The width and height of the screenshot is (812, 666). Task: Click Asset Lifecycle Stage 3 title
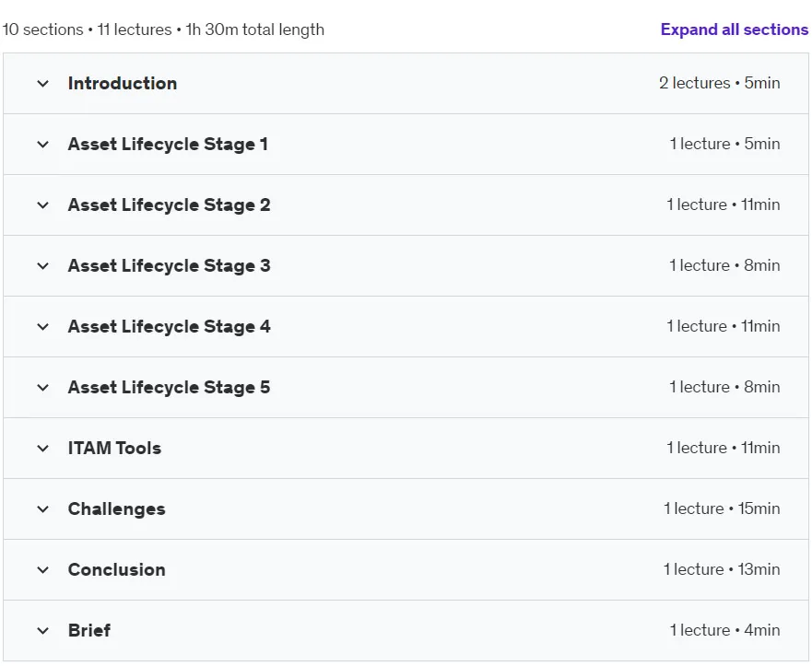pos(169,266)
